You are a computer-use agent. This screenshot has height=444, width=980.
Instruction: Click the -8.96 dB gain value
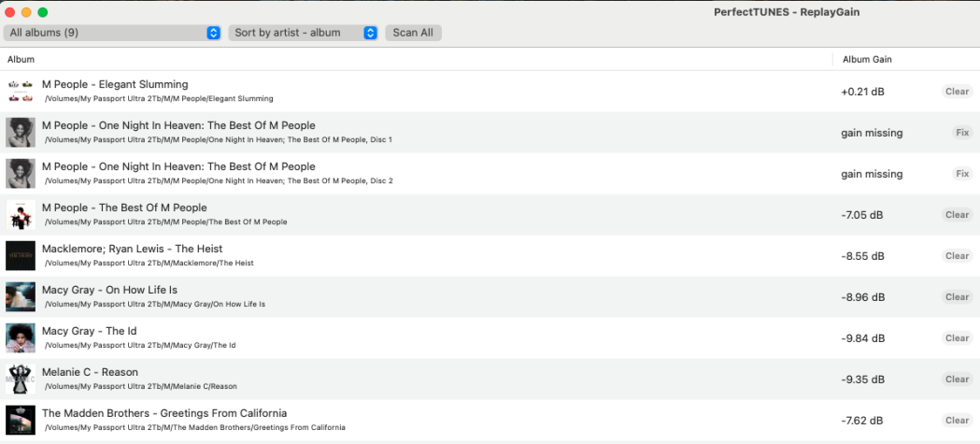click(x=863, y=297)
